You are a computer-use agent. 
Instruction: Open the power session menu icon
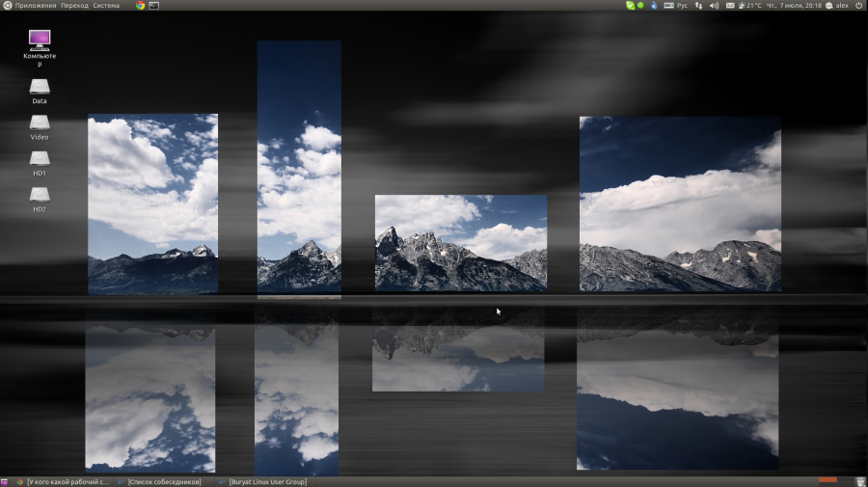point(858,6)
